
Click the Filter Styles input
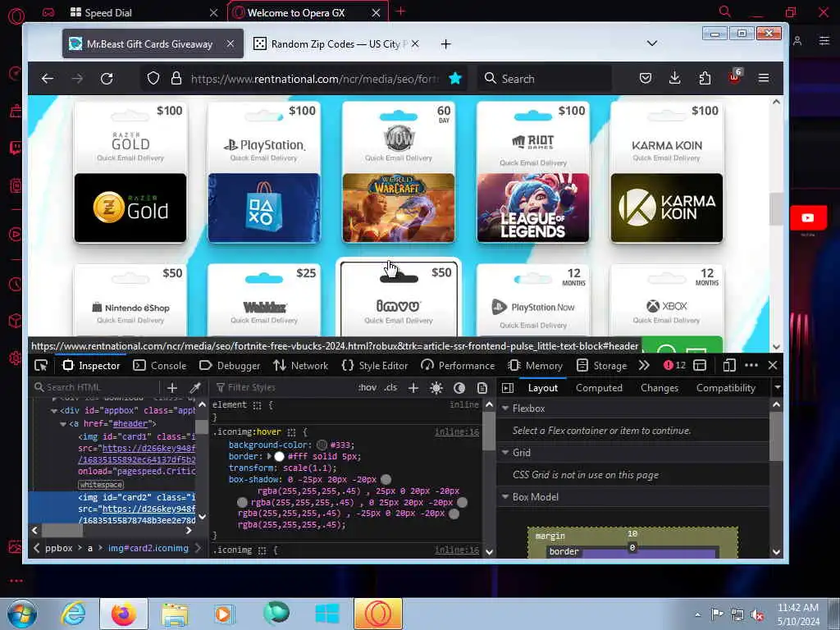(284, 387)
